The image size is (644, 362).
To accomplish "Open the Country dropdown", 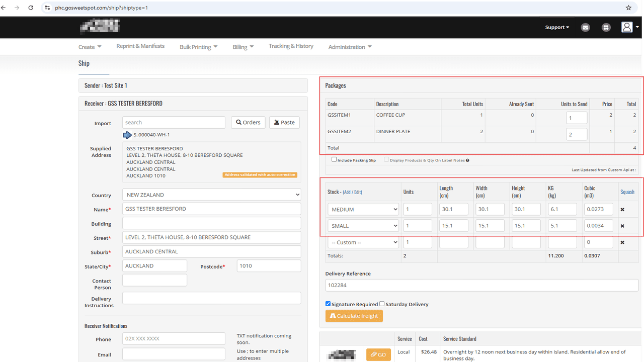I will [x=212, y=195].
